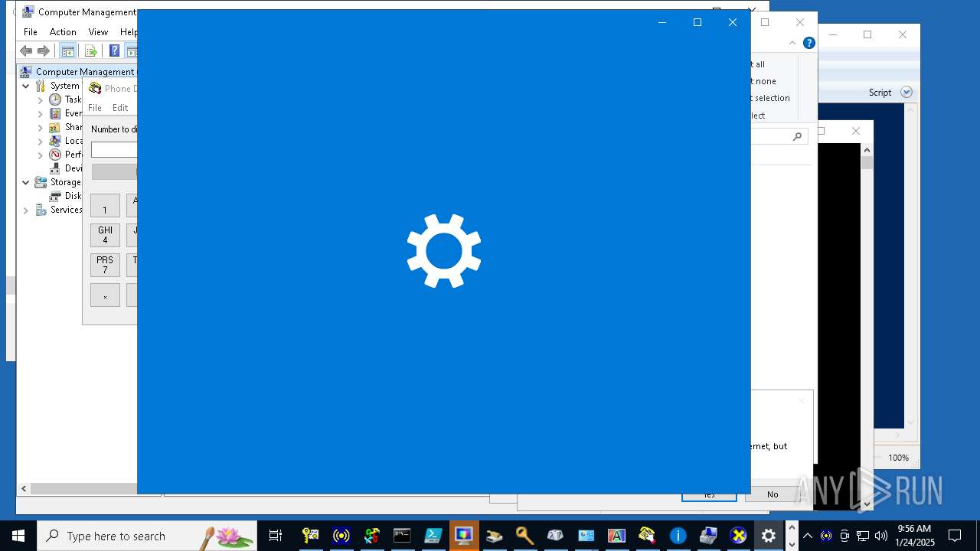Open Edit menu in Phone Dialer window

point(120,108)
